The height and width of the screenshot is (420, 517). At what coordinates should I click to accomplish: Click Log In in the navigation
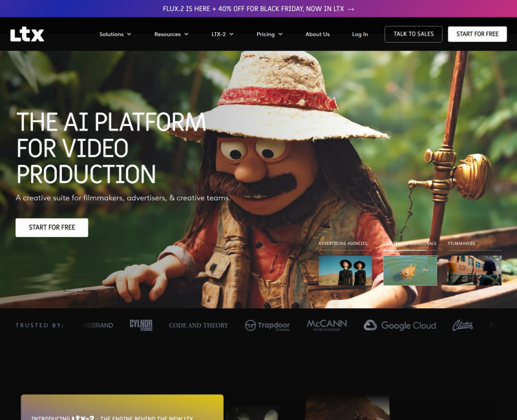point(360,34)
